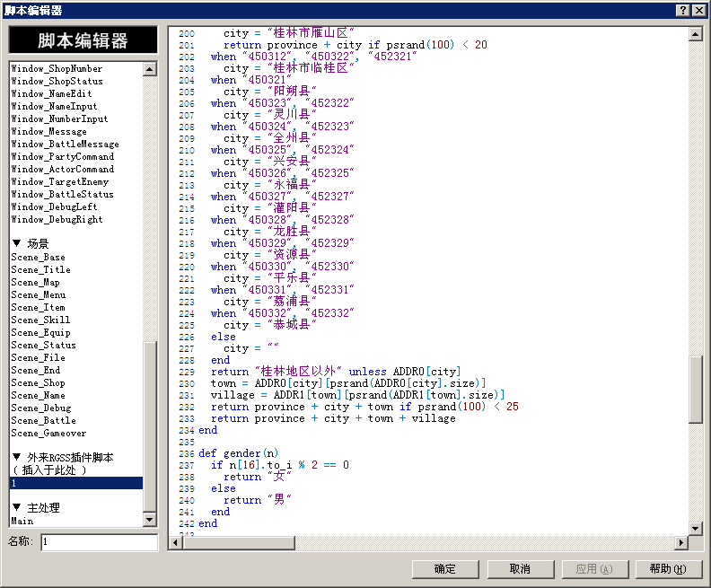Click the def gender(n) code line
Image resolution: width=711 pixels, height=588 pixels.
[x=239, y=453]
